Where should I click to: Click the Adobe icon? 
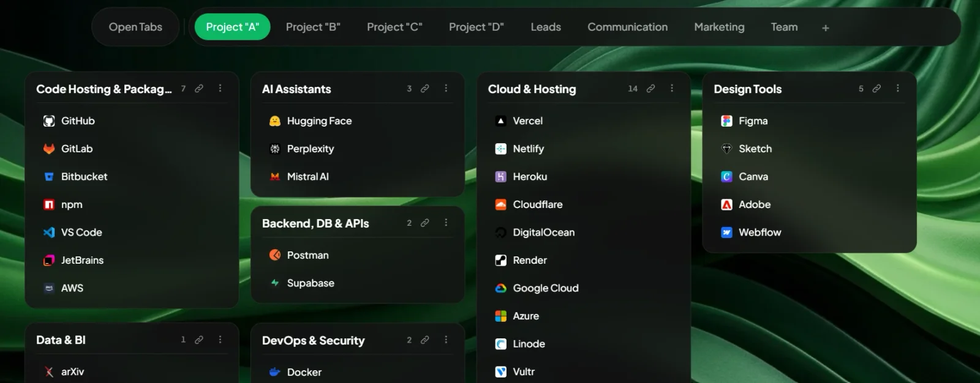click(727, 204)
